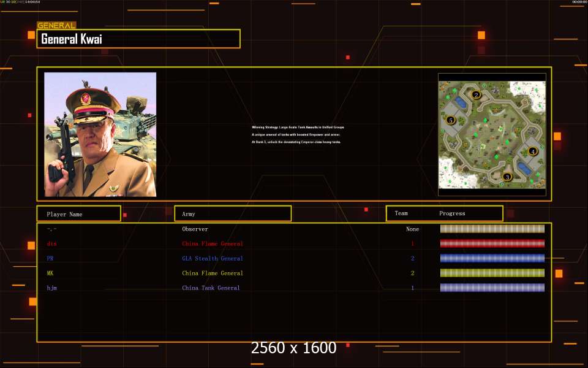Click the Observer entry in Army column
This screenshot has height=368, width=588.
[195, 229]
